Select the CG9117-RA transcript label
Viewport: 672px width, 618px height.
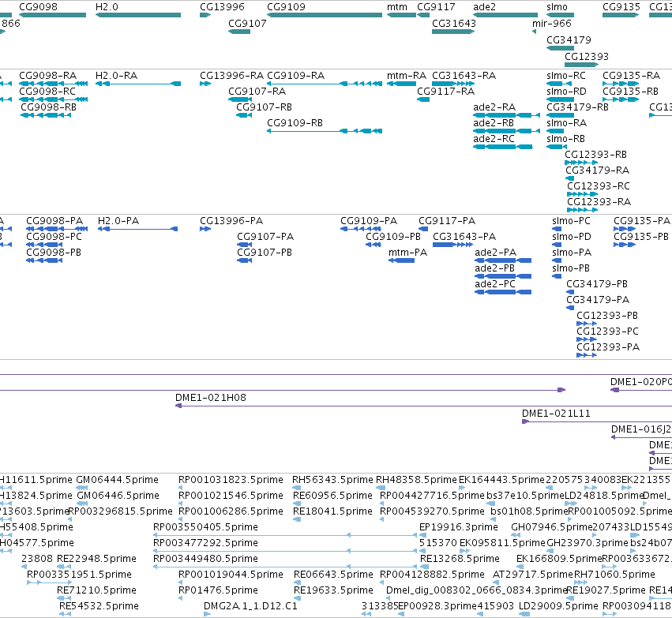click(x=445, y=92)
